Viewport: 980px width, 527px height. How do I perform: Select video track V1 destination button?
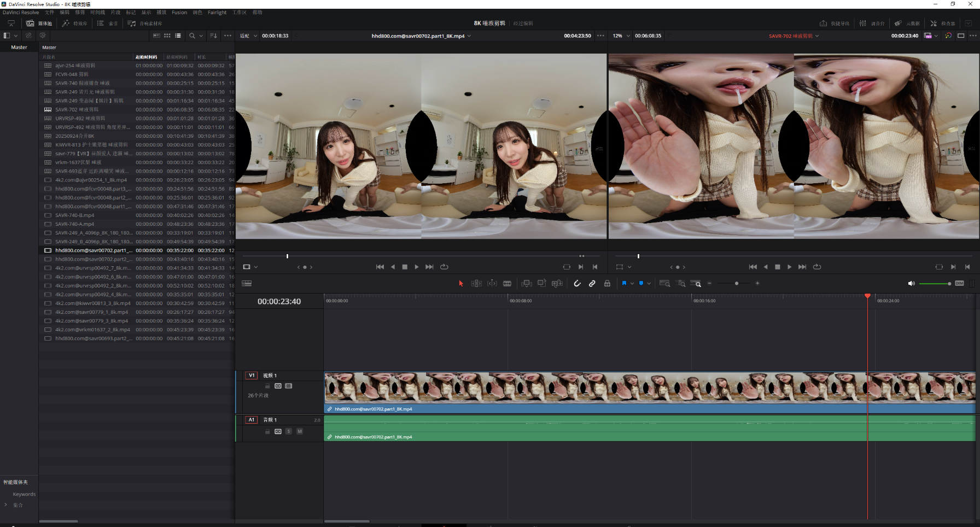click(252, 376)
